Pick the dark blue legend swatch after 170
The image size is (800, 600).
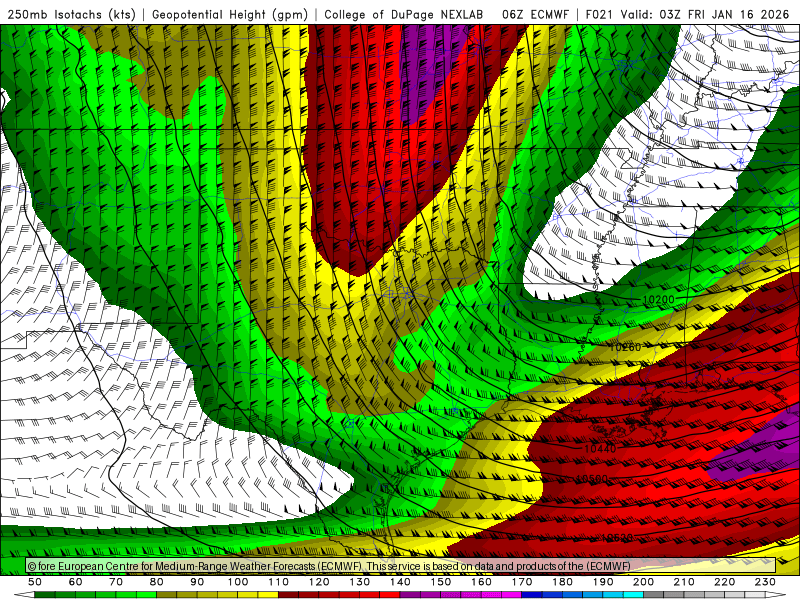pyautogui.click(x=532, y=595)
